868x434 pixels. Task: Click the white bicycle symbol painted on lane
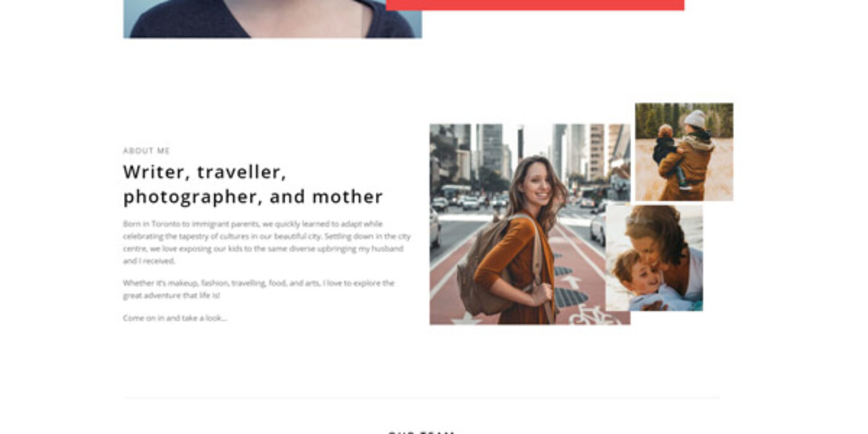[x=594, y=316]
